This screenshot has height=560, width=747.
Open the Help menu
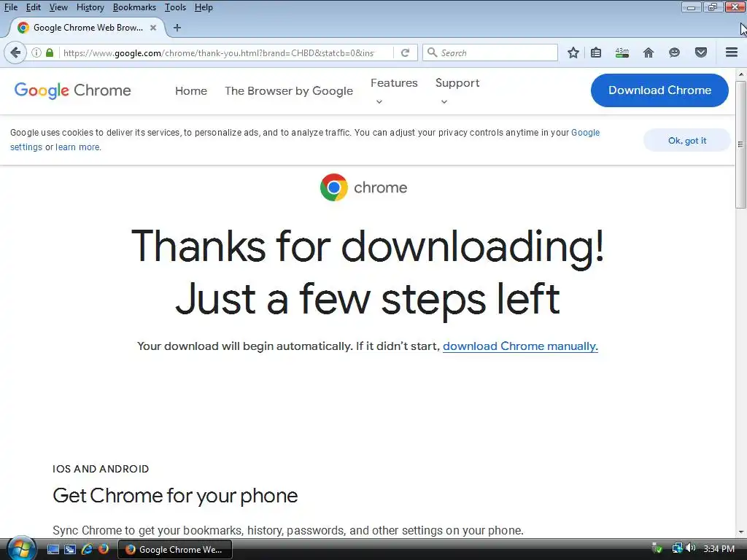(204, 7)
